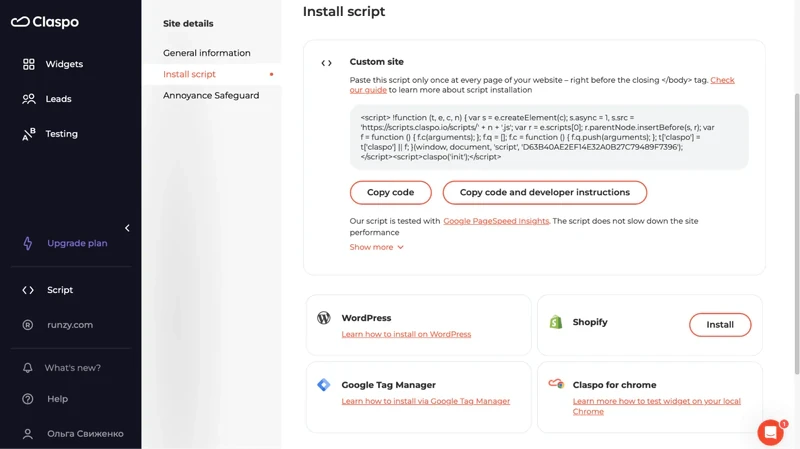Open General information tab

pyautogui.click(x=207, y=53)
